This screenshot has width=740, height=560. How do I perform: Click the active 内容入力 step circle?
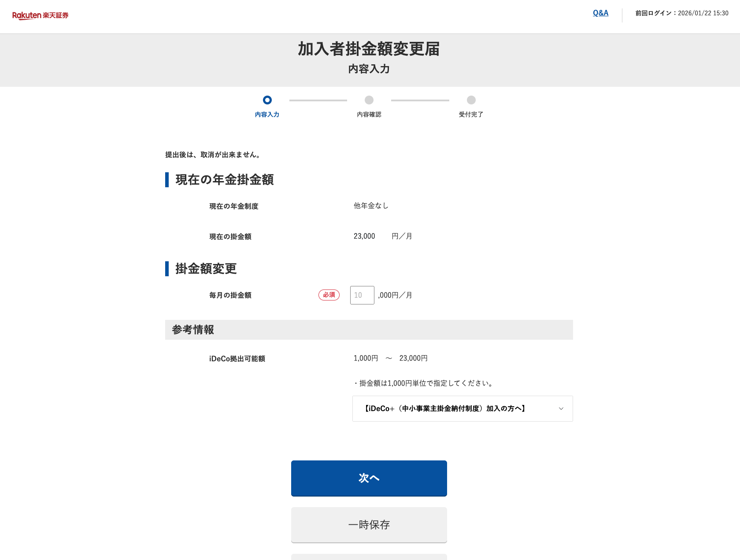tap(267, 100)
